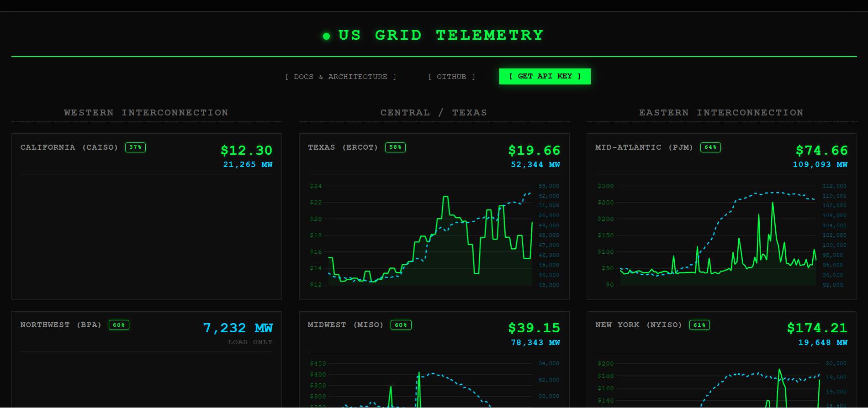This screenshot has height=408, width=868.
Task: Click the Northwest (BPA) card title
Action: [61, 324]
